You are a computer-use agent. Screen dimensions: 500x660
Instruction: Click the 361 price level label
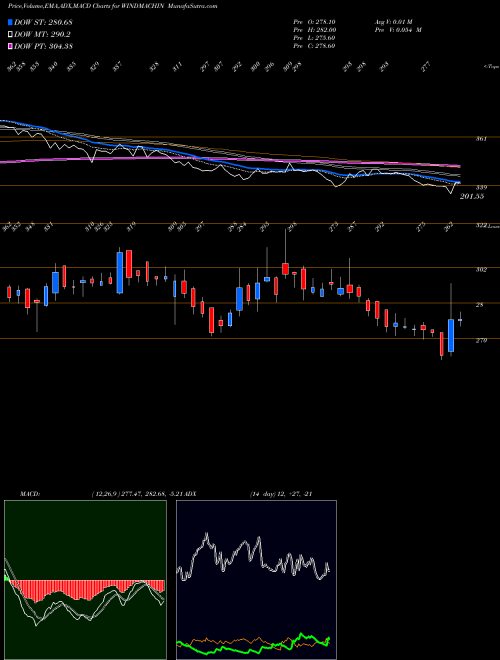click(x=481, y=138)
